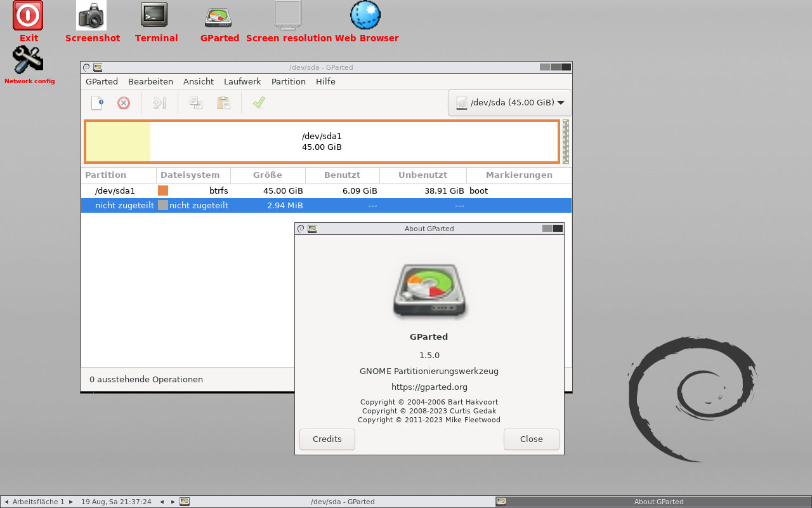Click the copy partition toolbar icon
Image resolution: width=812 pixels, height=508 pixels.
coord(196,103)
